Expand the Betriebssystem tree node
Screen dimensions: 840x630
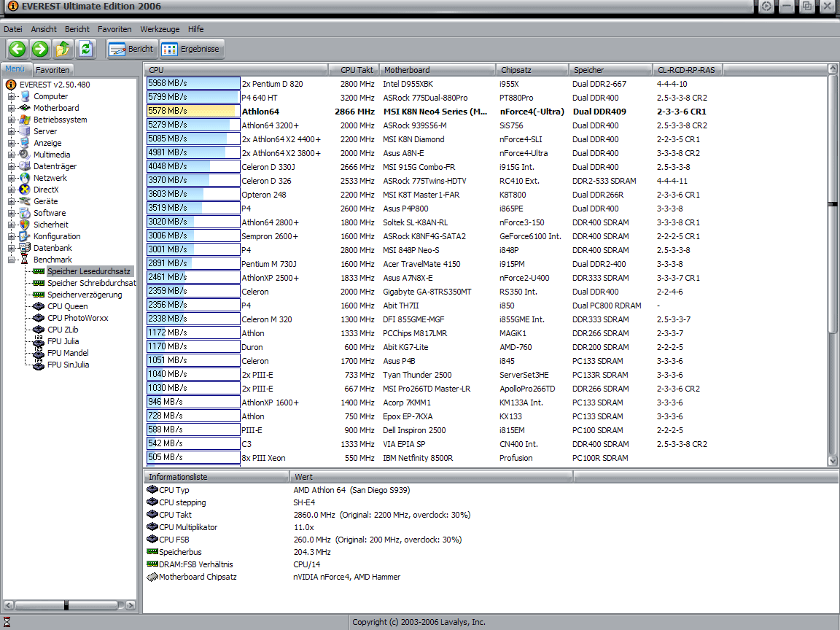point(11,120)
